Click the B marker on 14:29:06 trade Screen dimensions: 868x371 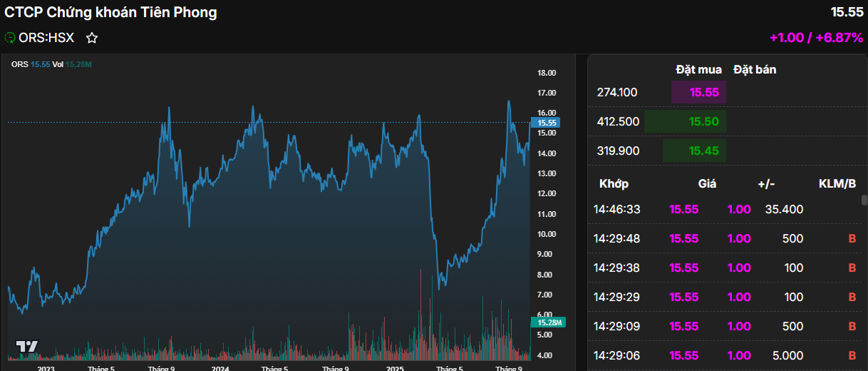(x=852, y=355)
